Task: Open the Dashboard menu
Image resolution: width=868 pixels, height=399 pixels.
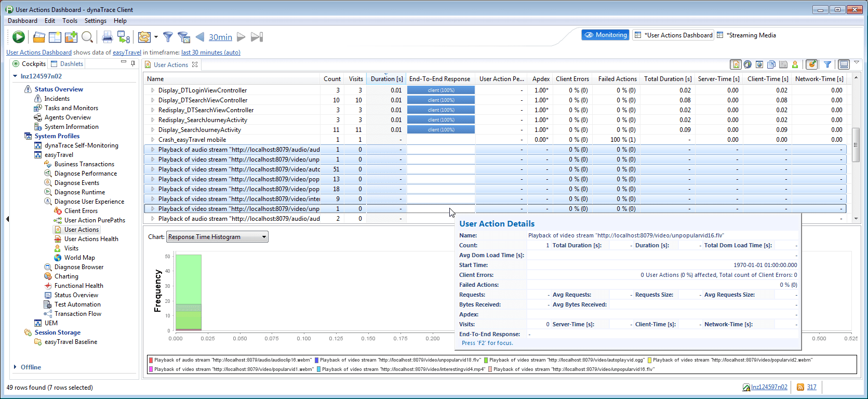Action: pyautogui.click(x=22, y=21)
